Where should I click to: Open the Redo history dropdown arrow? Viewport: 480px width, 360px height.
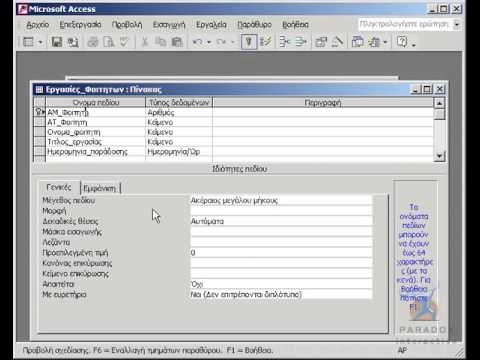pos(233,42)
